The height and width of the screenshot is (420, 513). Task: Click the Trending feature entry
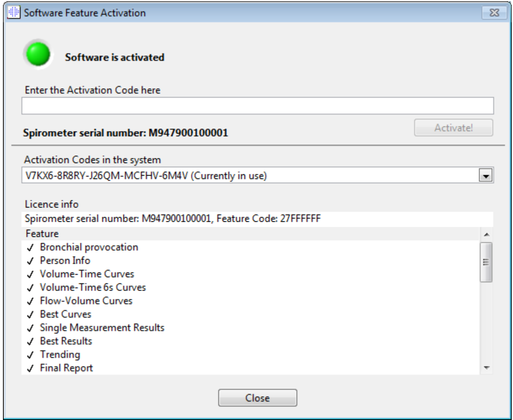pyautogui.click(x=60, y=354)
